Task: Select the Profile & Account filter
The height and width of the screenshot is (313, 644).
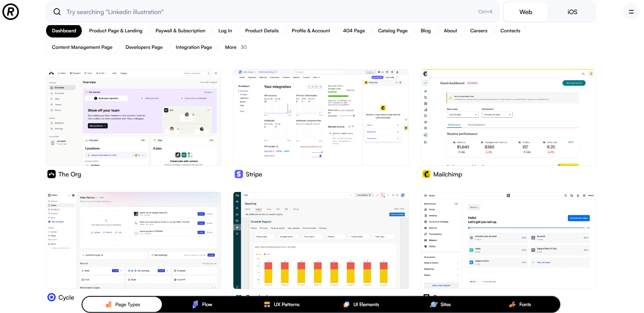Action: point(311,31)
